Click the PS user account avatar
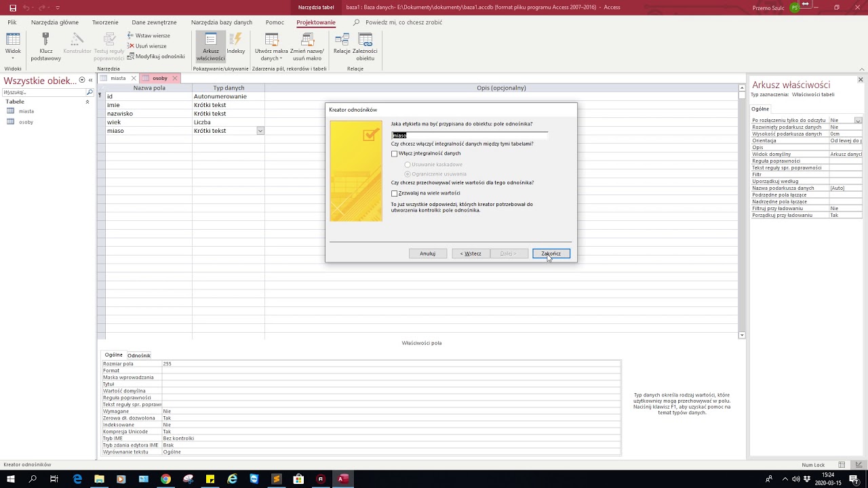Screen dimensions: 868x488 [x=795, y=7]
